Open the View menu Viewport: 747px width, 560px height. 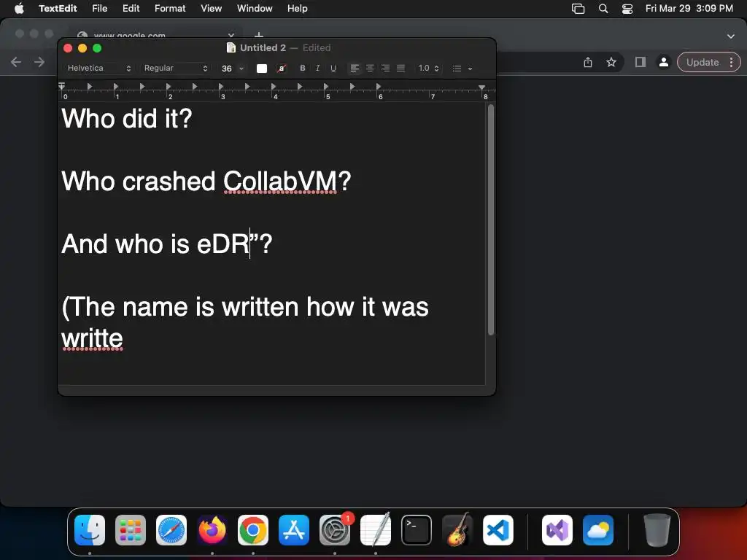[211, 8]
